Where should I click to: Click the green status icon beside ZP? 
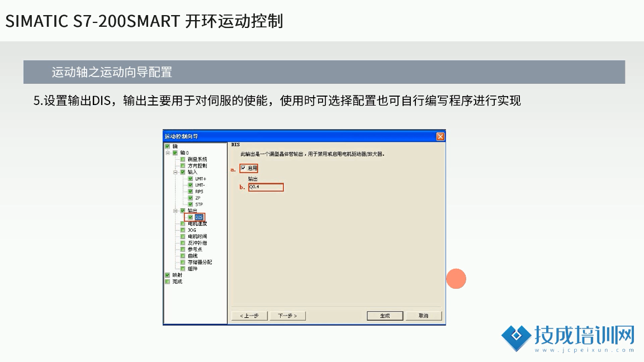coord(191,198)
